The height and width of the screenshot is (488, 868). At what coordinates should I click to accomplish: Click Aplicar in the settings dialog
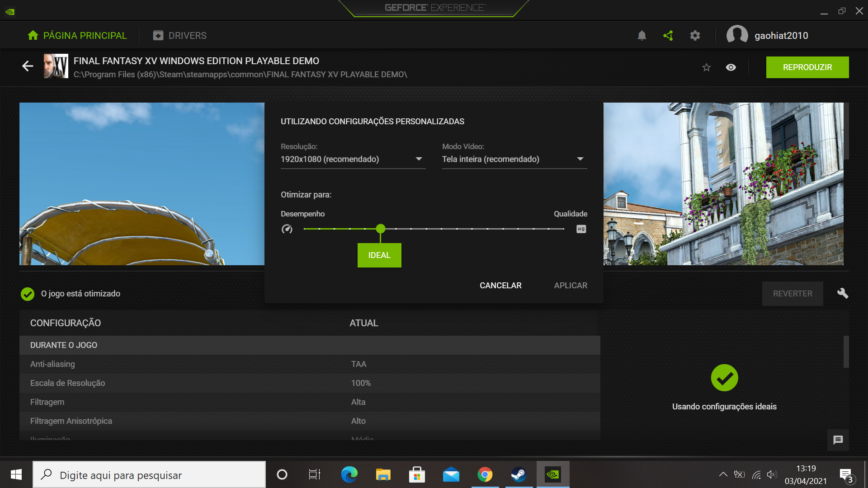coord(571,286)
